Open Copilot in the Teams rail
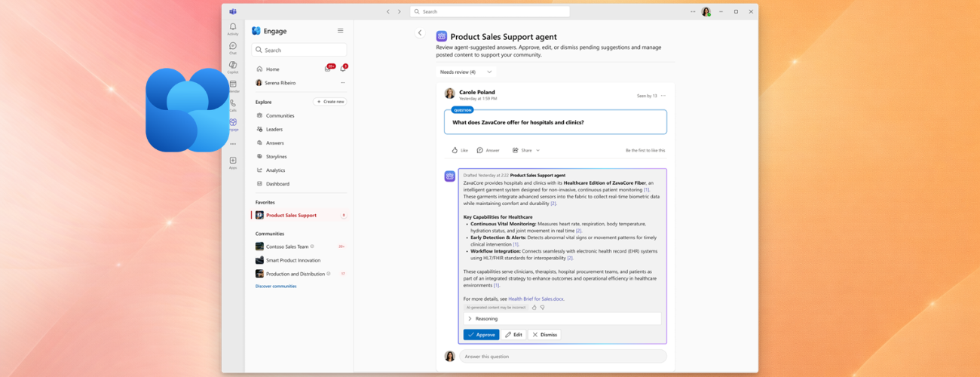Viewport: 980px width, 377px height. pos(233,67)
